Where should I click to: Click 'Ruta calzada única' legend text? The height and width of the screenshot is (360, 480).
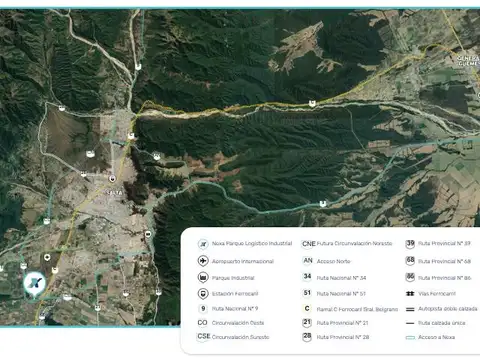click(x=442, y=323)
